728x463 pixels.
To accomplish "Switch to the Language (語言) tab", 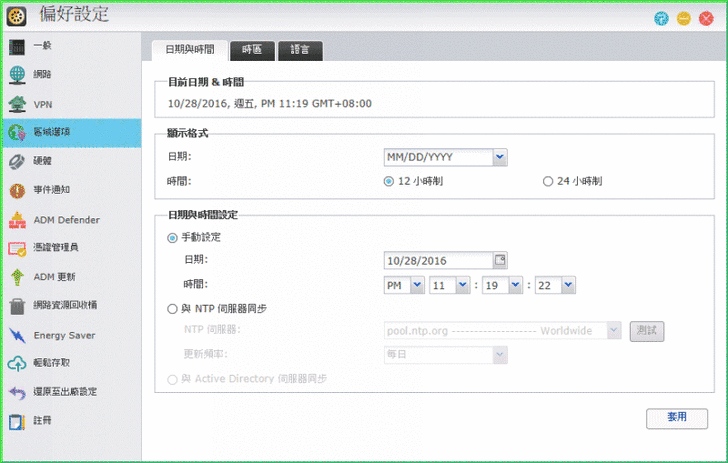I will pos(300,50).
